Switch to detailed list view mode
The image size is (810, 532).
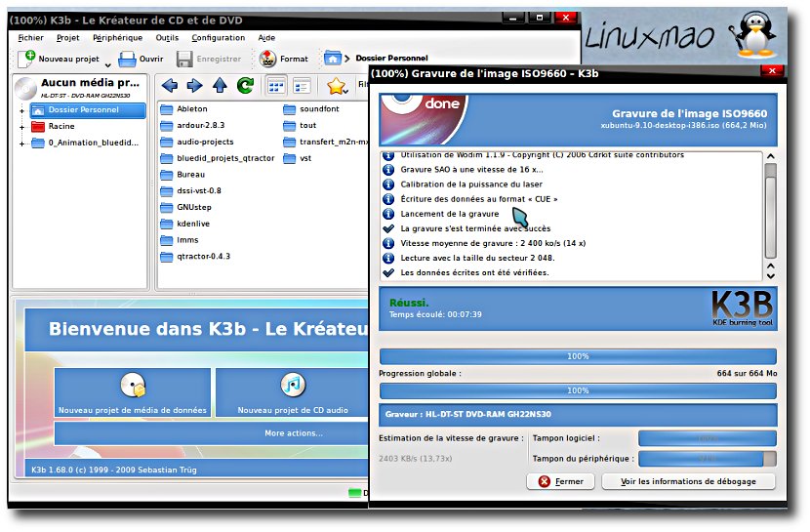point(302,86)
